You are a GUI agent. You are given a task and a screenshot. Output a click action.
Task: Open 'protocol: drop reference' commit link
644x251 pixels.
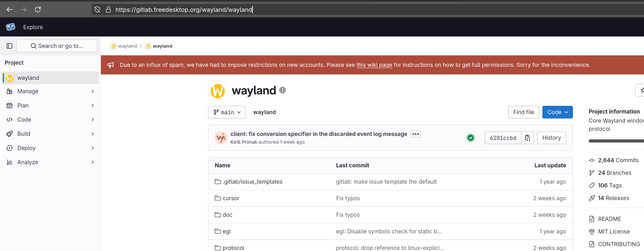(390, 248)
